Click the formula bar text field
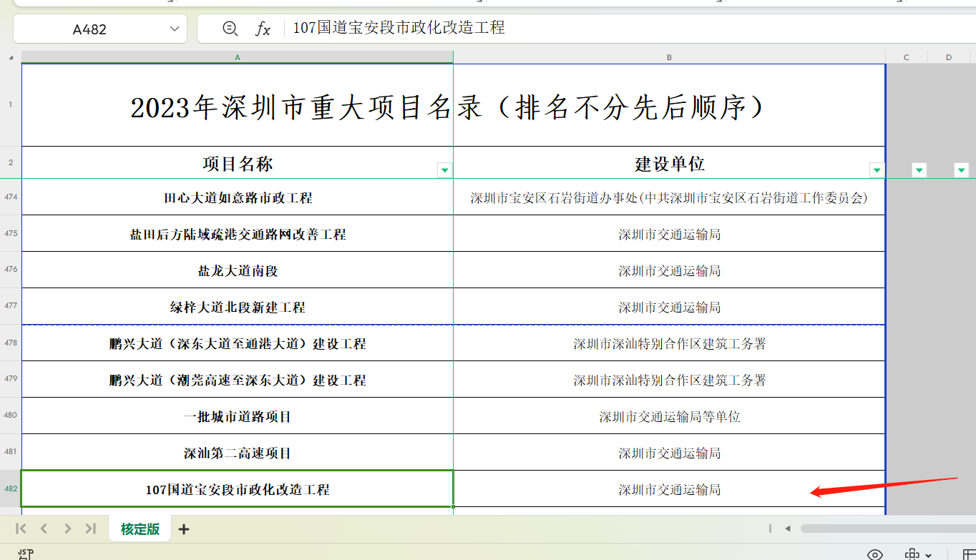 (572, 29)
